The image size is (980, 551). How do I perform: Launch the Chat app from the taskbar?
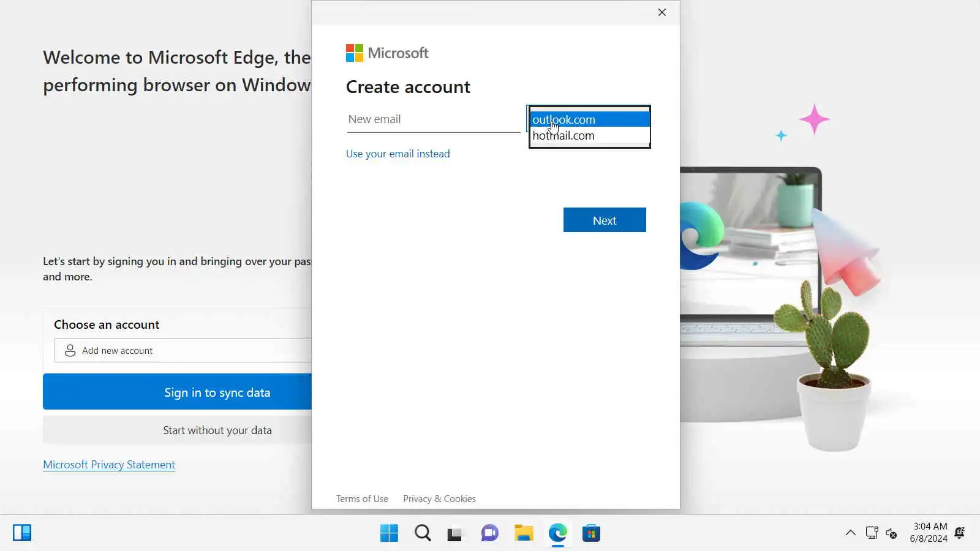(490, 533)
